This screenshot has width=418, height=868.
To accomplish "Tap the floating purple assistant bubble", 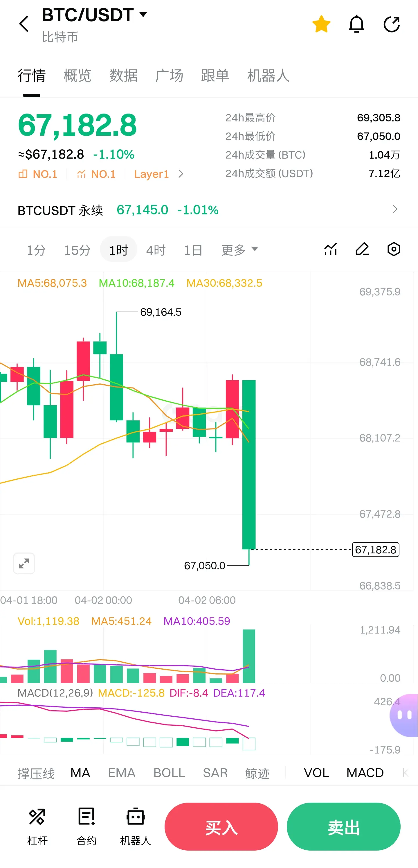I will click(x=404, y=715).
